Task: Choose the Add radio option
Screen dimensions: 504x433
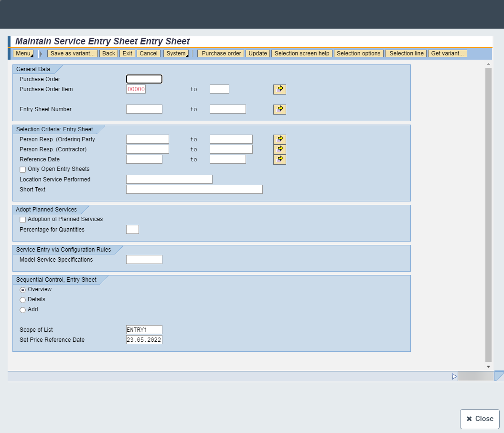Action: pos(22,310)
